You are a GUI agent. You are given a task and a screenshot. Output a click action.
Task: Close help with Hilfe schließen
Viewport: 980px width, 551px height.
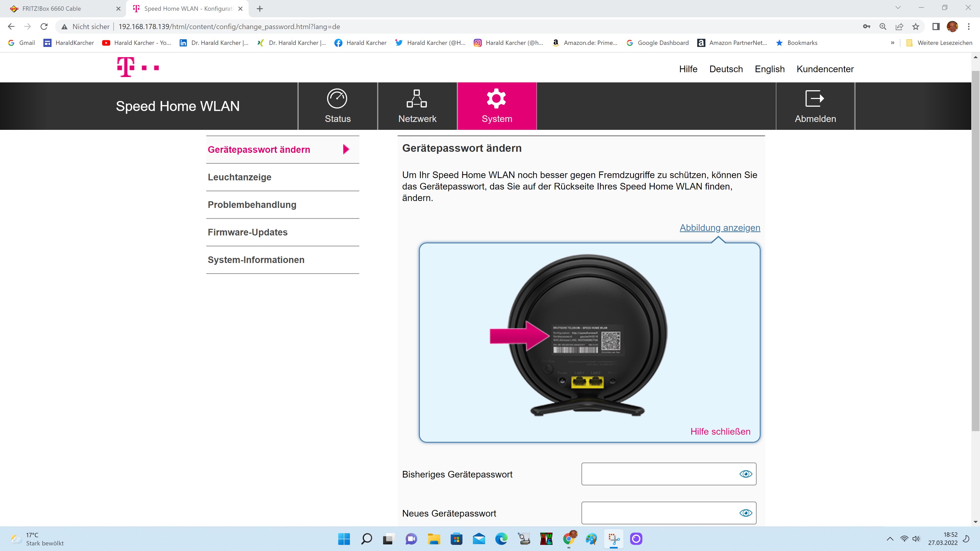coord(720,432)
